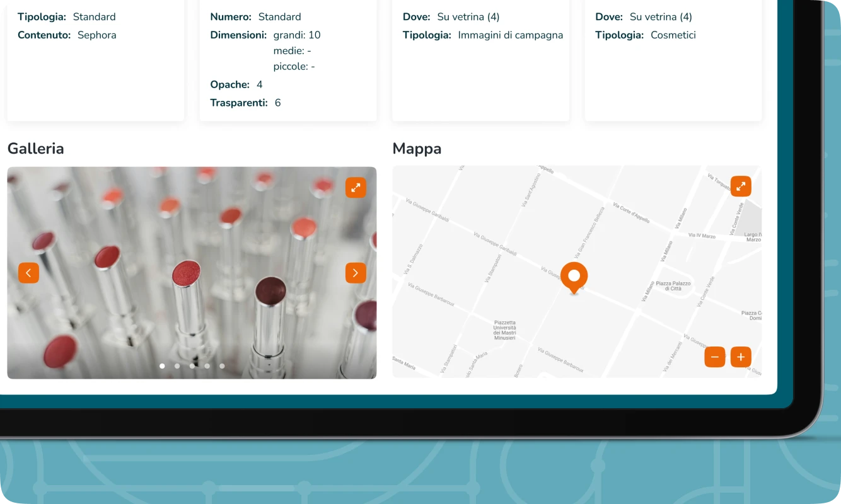Show the last gallery carousel dot slide
This screenshot has height=504, width=841.
[x=222, y=366]
